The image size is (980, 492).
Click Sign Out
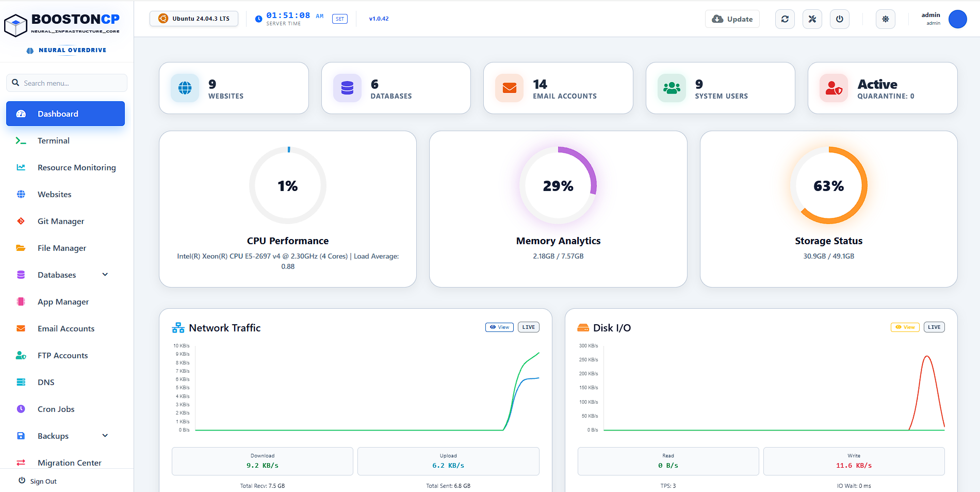tap(38, 481)
